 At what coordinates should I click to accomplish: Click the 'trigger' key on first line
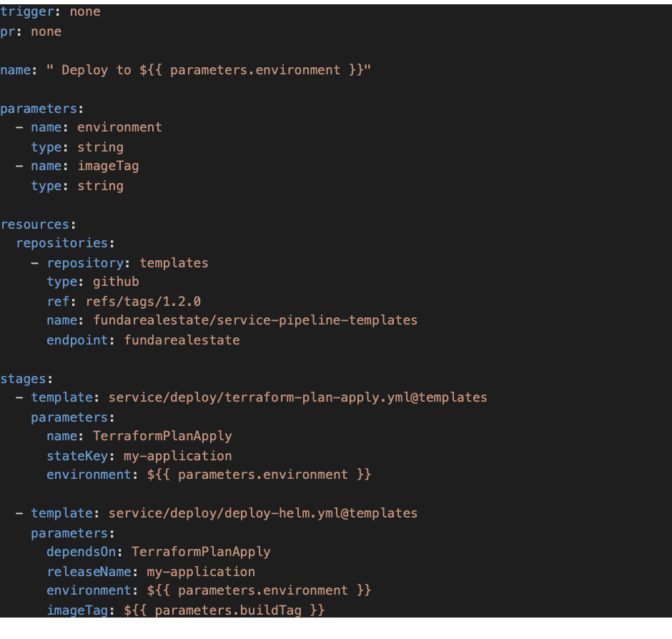tap(27, 12)
